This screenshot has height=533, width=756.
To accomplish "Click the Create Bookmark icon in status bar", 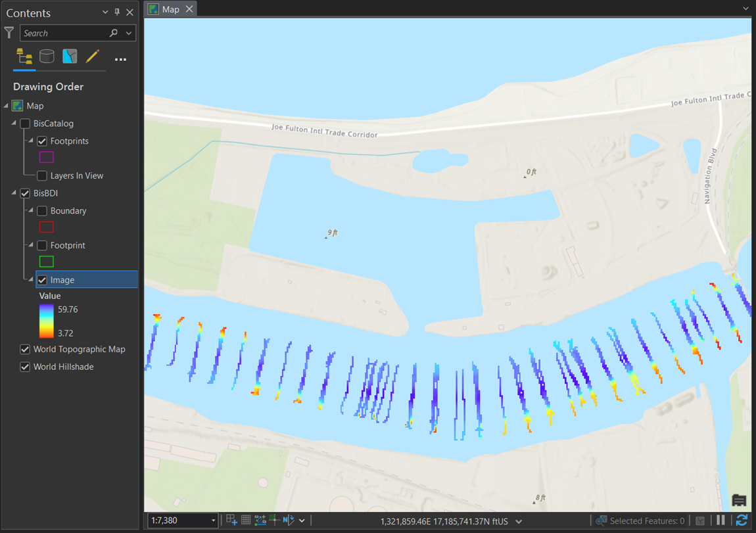I will click(x=231, y=521).
